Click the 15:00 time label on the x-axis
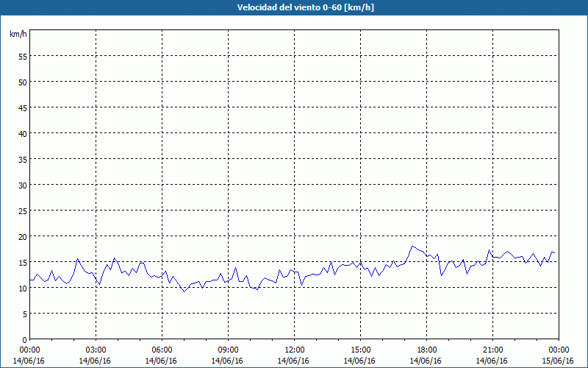 [x=361, y=350]
